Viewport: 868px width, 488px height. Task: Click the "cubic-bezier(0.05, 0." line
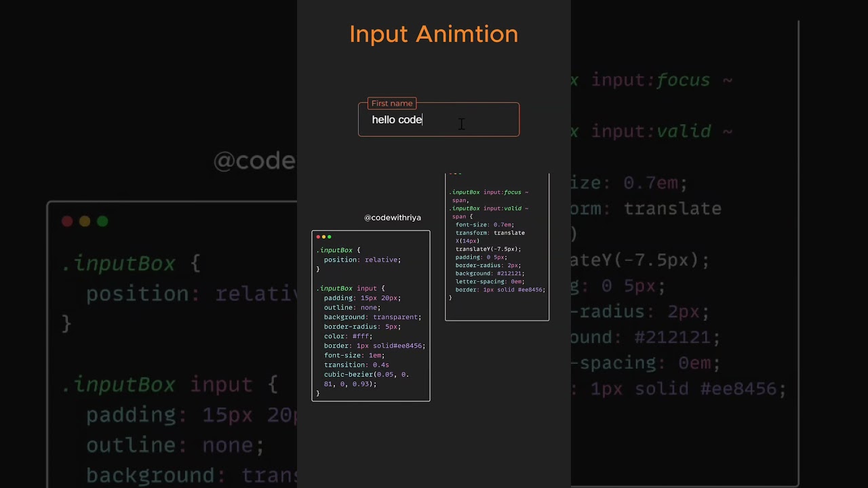(x=366, y=374)
